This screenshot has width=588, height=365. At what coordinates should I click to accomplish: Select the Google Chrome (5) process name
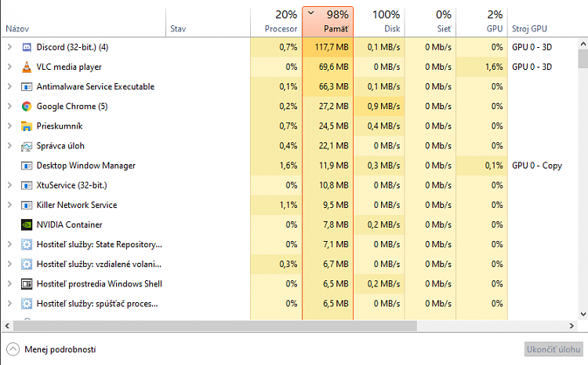click(72, 106)
